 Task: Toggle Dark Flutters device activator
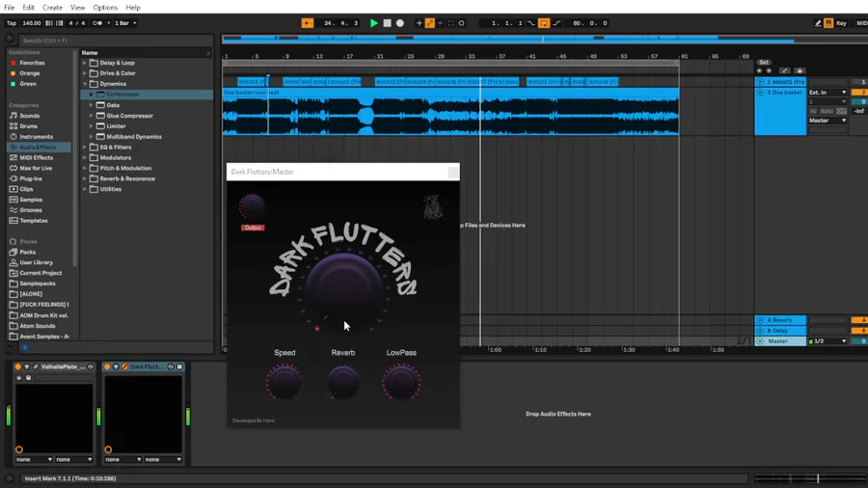point(107,366)
